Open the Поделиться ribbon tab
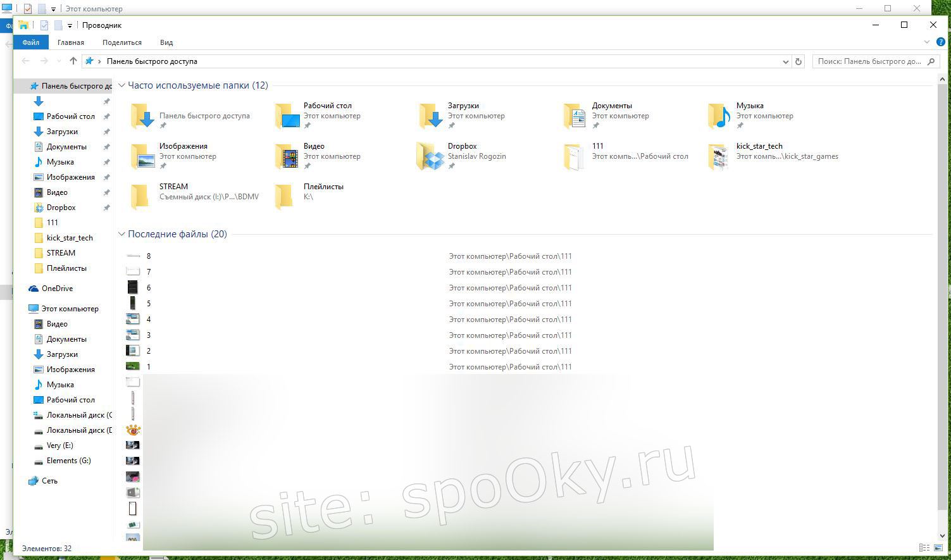 pos(122,42)
